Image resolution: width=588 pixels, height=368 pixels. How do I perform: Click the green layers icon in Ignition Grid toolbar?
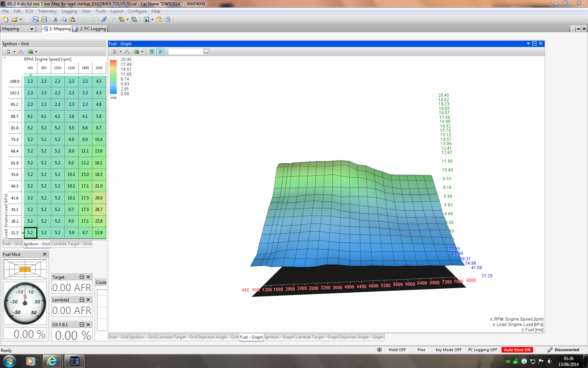pyautogui.click(x=30, y=52)
